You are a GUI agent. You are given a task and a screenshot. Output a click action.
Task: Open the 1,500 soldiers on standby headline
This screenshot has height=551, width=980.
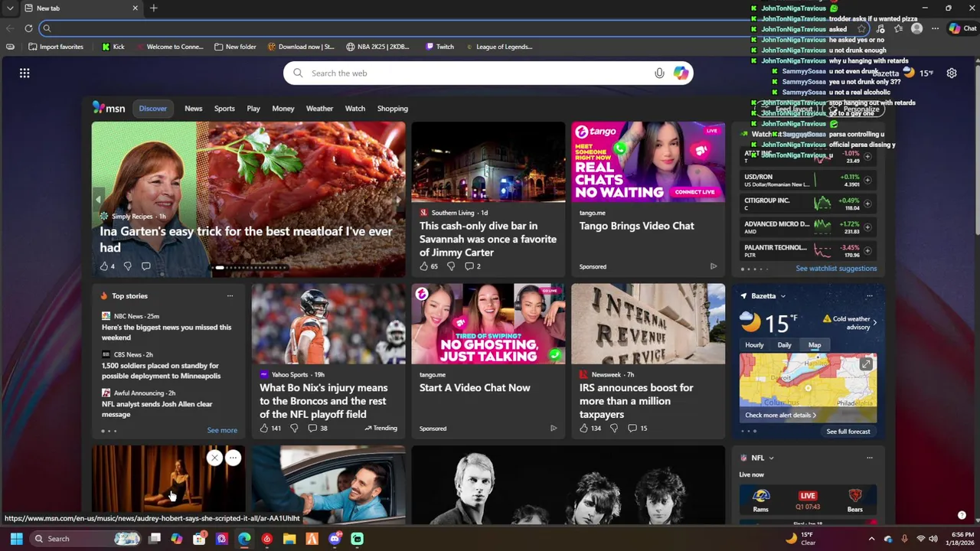coord(161,370)
